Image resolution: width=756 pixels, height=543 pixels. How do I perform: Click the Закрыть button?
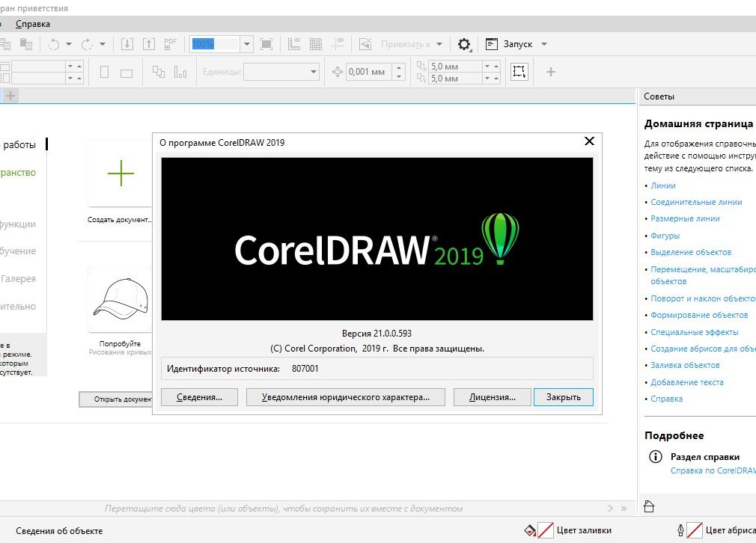point(563,397)
